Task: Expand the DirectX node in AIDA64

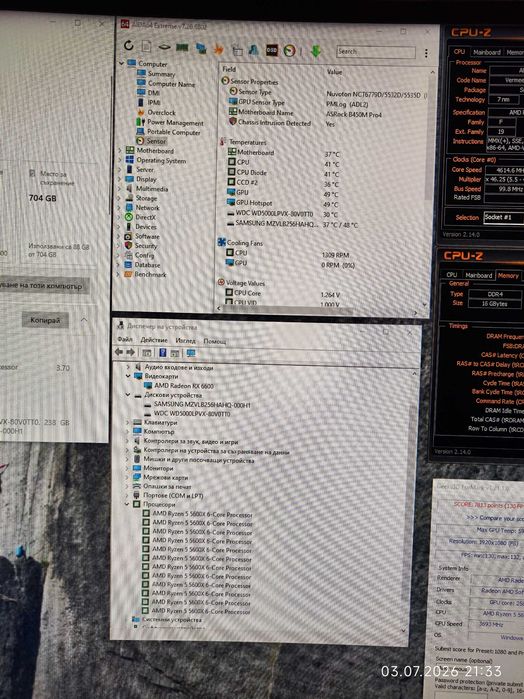Action: [x=120, y=217]
